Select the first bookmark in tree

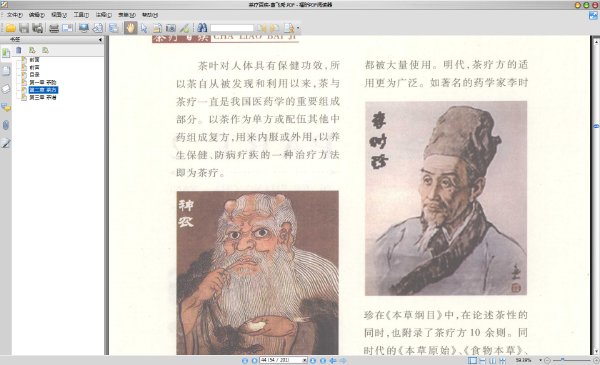[x=34, y=60]
